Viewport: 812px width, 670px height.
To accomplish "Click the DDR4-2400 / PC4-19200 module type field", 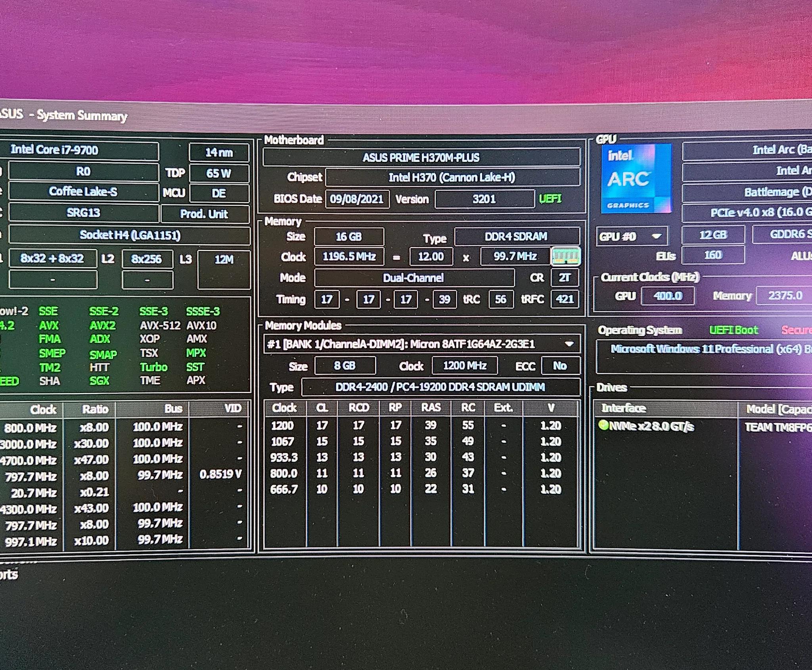I will tap(440, 387).
